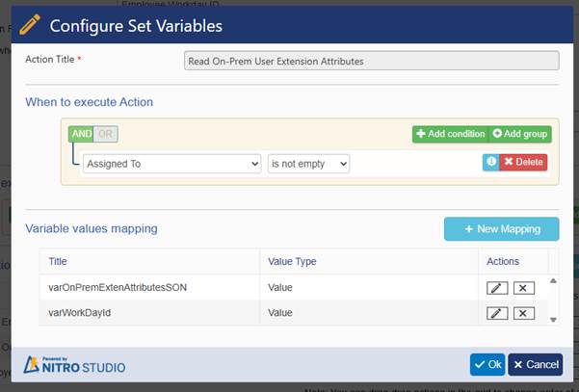
Task: Confirm with the Ok button
Action: point(487,364)
